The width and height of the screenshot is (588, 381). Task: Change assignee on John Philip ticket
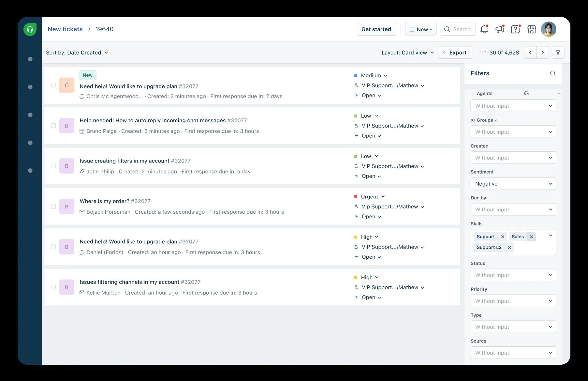389,166
